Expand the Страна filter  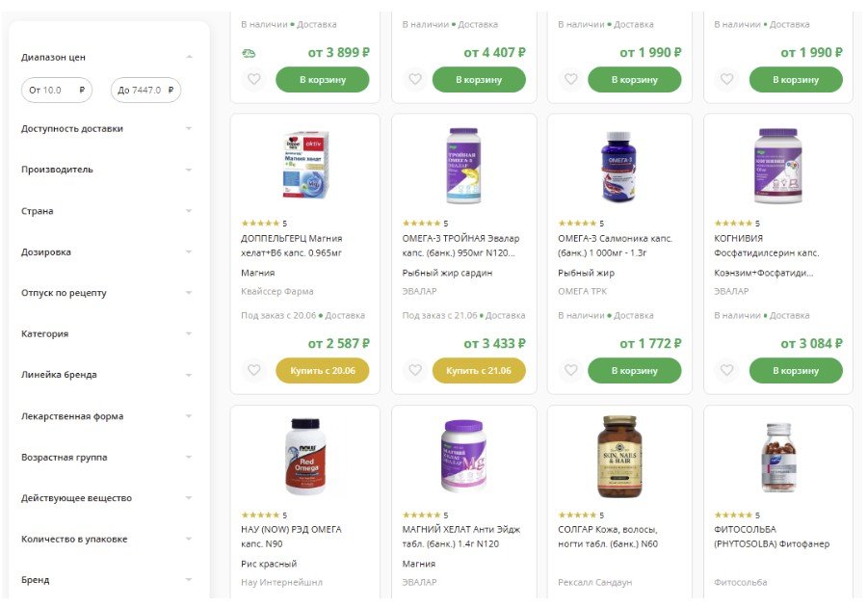(189, 211)
